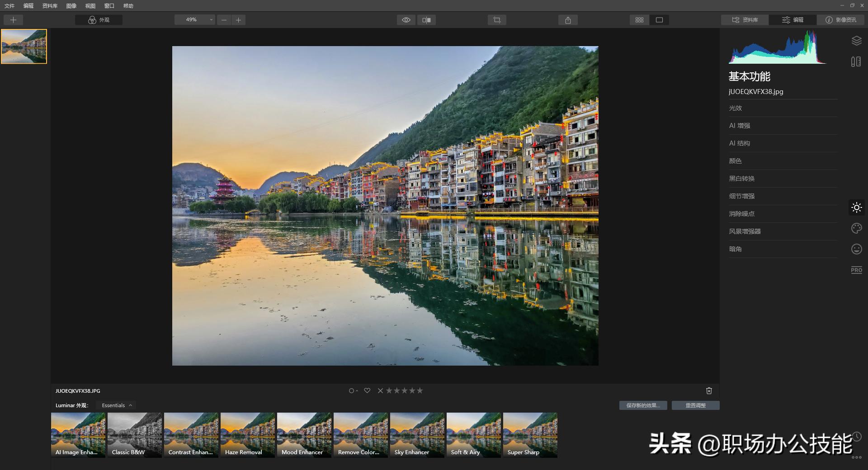
Task: Click the 重置调整 button
Action: 695,405
